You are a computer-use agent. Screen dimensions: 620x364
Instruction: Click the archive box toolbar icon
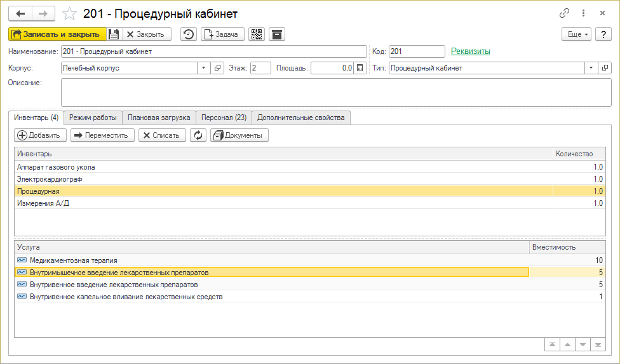(x=276, y=34)
